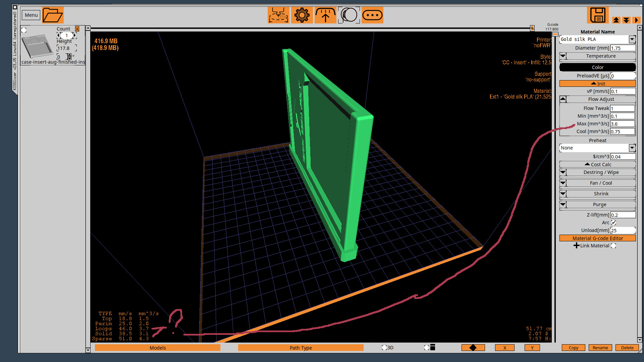Adjust the model rotation angle spinner
This screenshot has width=644, height=362.
tap(69, 57)
